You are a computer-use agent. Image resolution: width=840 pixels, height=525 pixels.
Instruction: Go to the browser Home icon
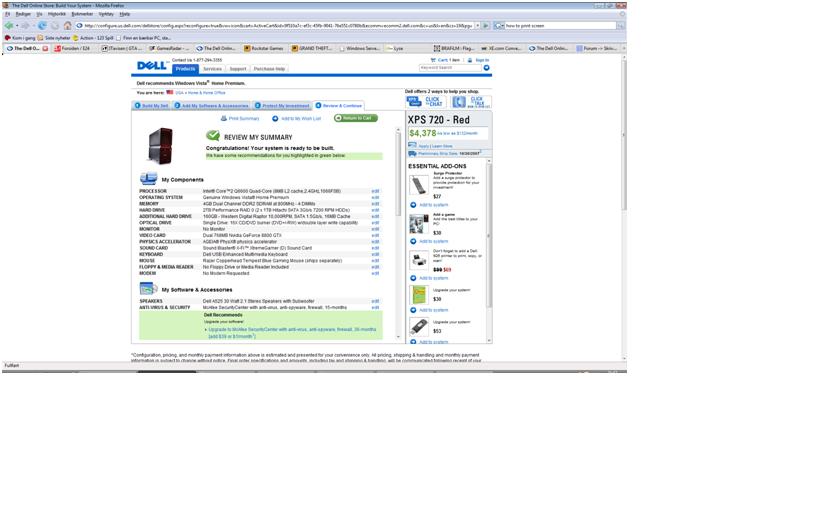[68, 25]
